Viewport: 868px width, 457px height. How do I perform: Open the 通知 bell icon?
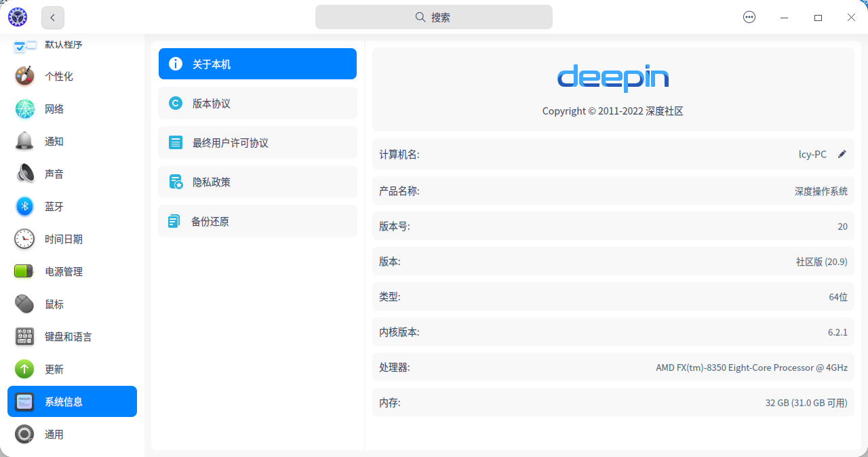[x=25, y=142]
